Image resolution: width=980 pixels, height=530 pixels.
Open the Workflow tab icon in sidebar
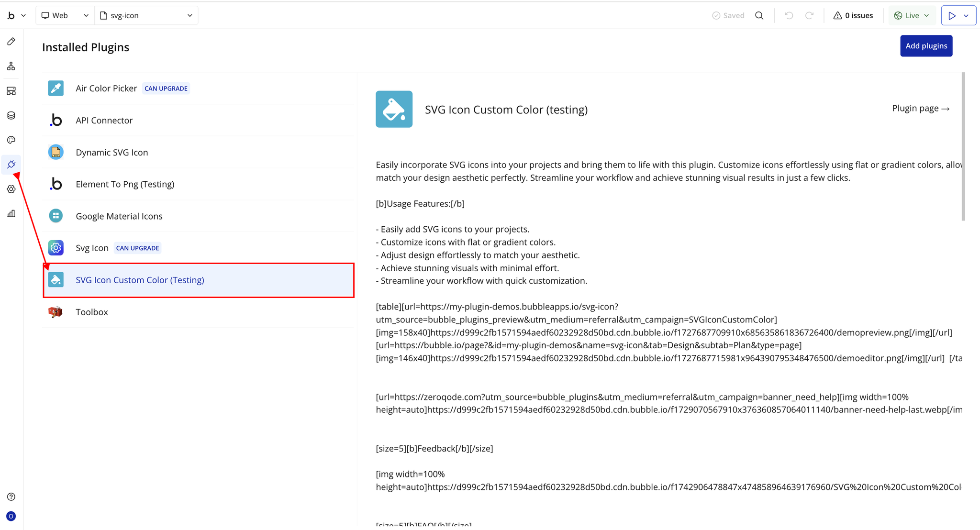[x=11, y=66]
